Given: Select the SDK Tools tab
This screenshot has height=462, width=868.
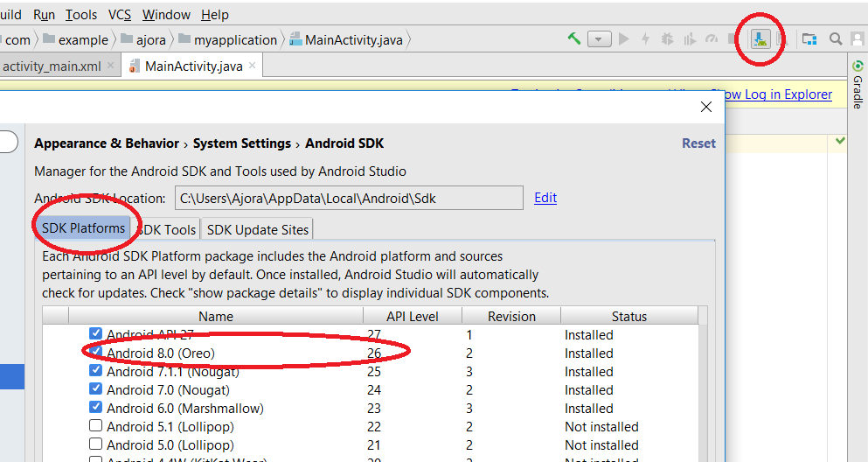Looking at the screenshot, I should pyautogui.click(x=166, y=229).
